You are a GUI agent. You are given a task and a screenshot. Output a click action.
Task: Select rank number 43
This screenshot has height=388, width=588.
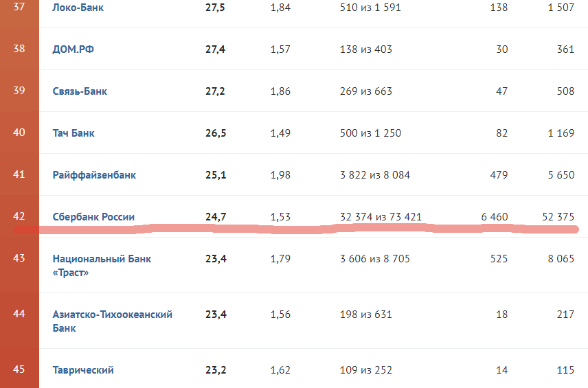pos(19,258)
